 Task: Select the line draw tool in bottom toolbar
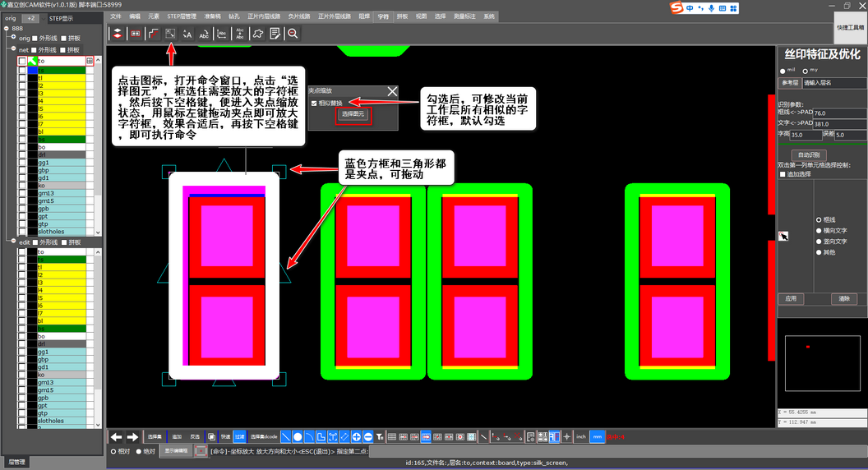pos(286,437)
